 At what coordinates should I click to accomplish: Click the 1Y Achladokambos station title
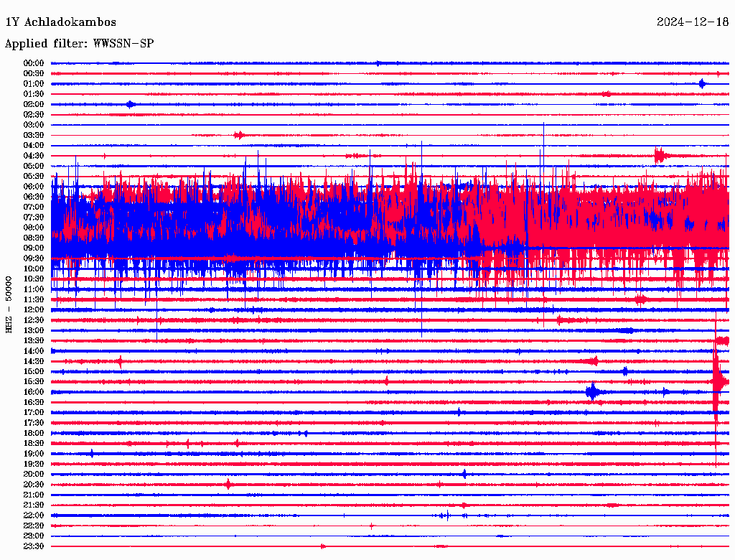coord(60,22)
